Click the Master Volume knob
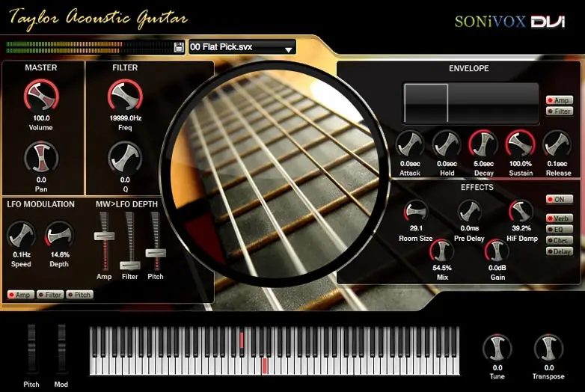Image resolution: width=585 pixels, height=392 pixels. point(41,95)
